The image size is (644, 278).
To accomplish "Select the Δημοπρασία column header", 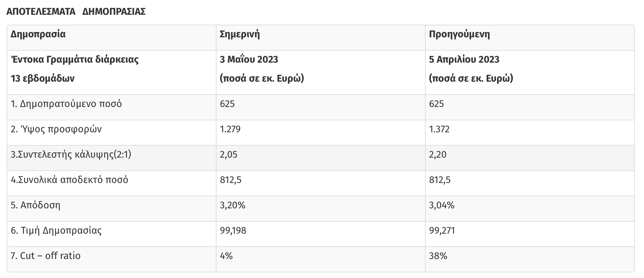I will point(38,34).
